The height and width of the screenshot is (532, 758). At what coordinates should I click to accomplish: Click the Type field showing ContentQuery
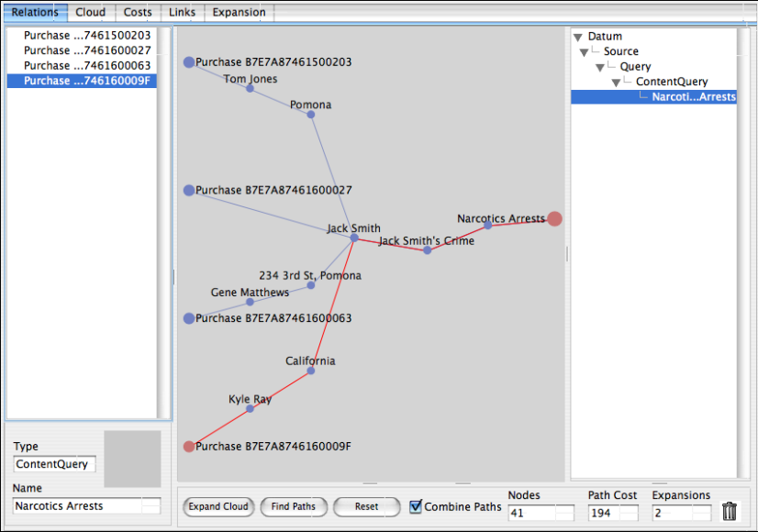pos(55,464)
